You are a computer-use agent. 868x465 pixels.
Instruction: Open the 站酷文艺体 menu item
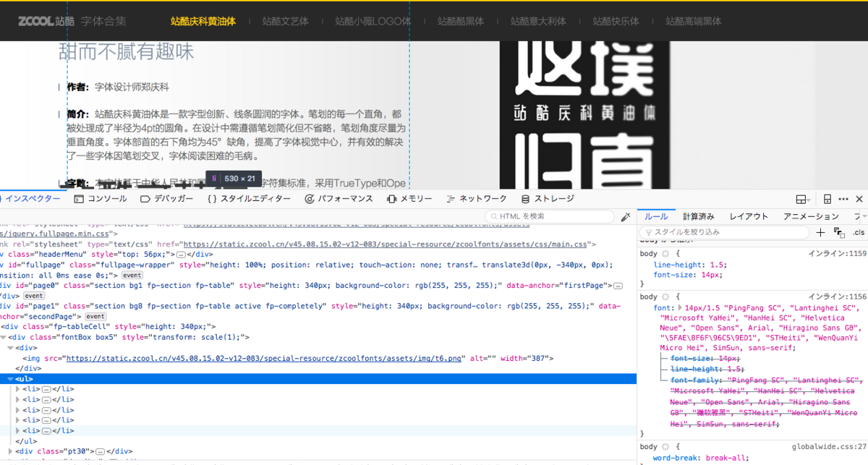coord(285,21)
